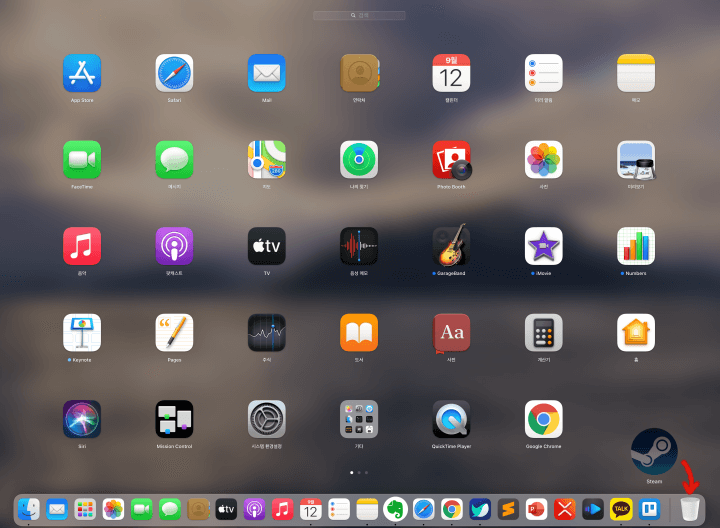Open Google Chrome in Launchpad grid
720x528 pixels.
point(544,419)
